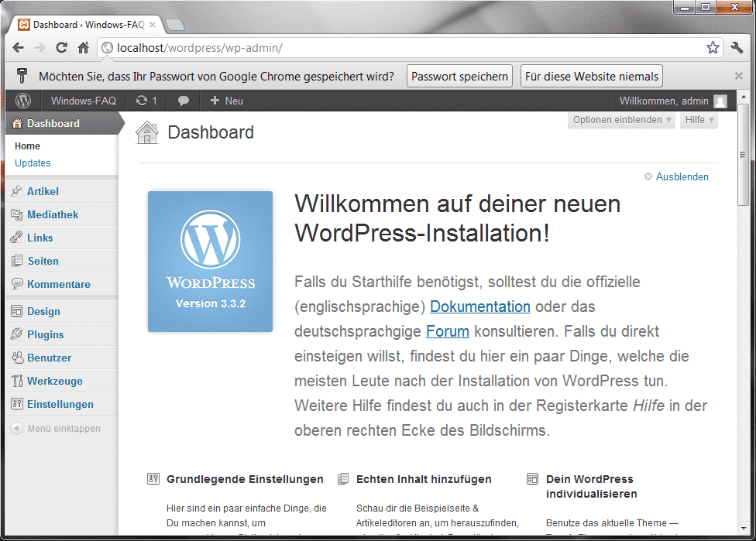Open updates counter icon in admin bar
Screen dimensions: 756x541
[x=146, y=101]
